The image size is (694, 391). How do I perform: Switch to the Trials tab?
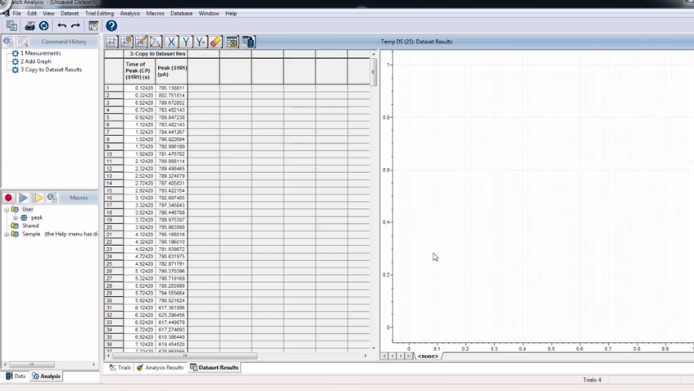pyautogui.click(x=120, y=368)
